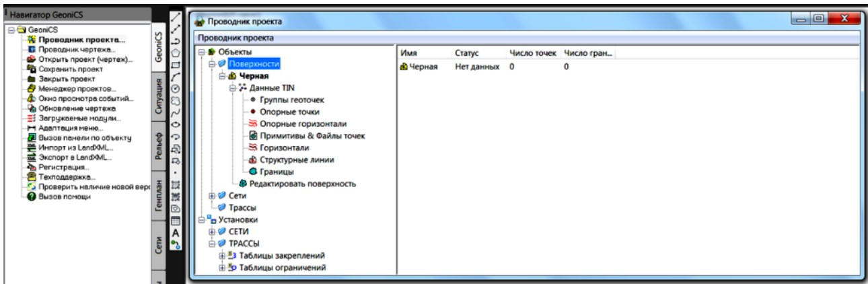Select Экспорт в LandXML

74,157
